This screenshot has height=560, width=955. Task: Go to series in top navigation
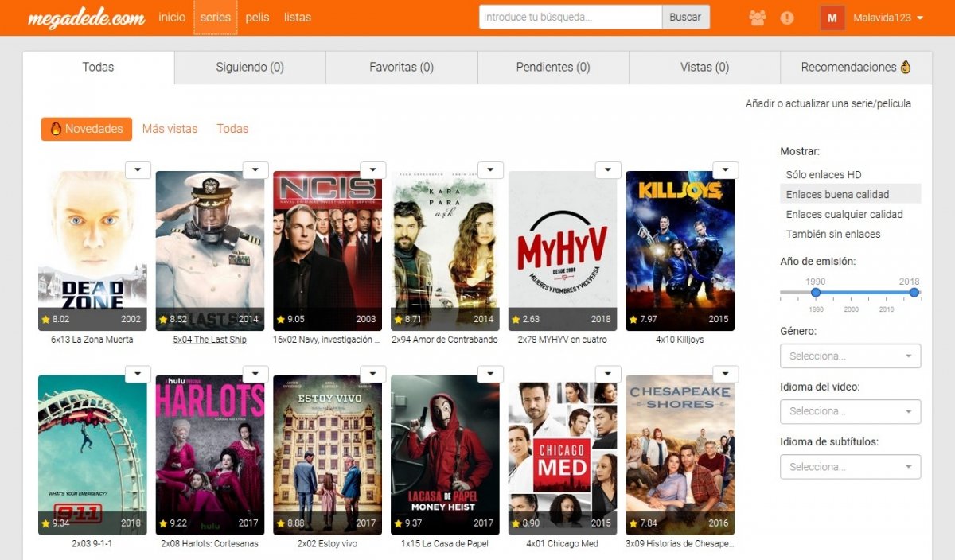pos(216,17)
